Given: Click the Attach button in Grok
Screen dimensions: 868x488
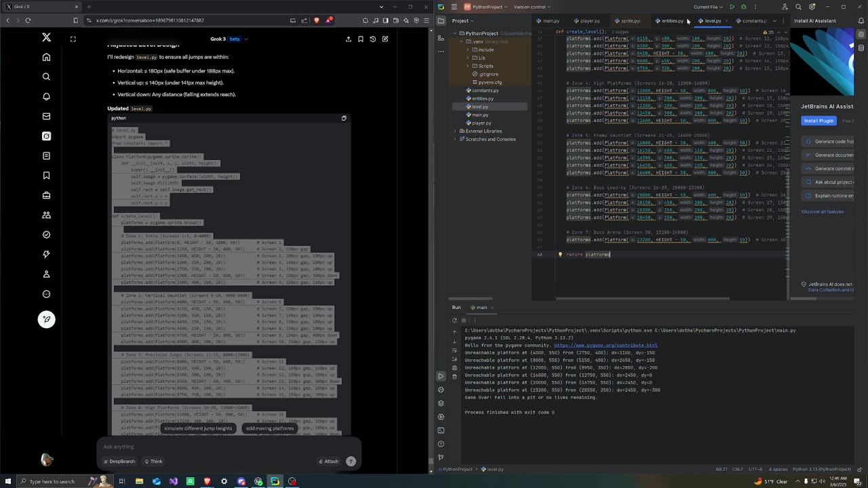Looking at the screenshot, I should click(x=328, y=462).
